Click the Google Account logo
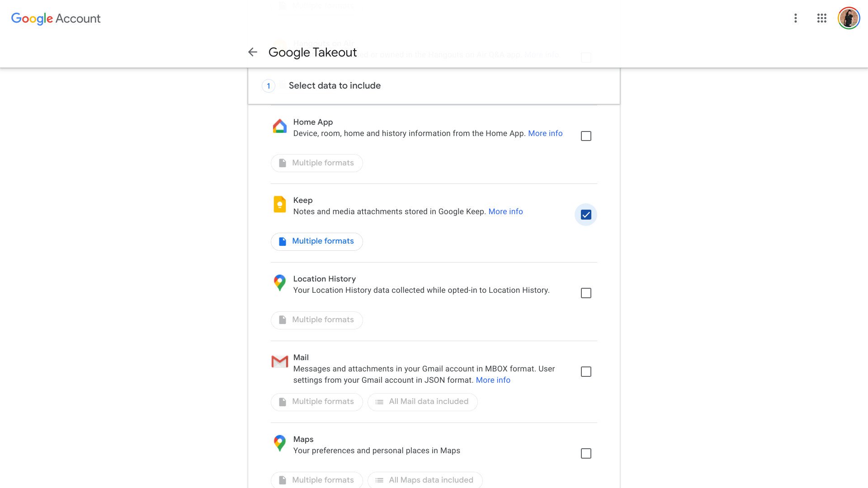 coord(56,19)
